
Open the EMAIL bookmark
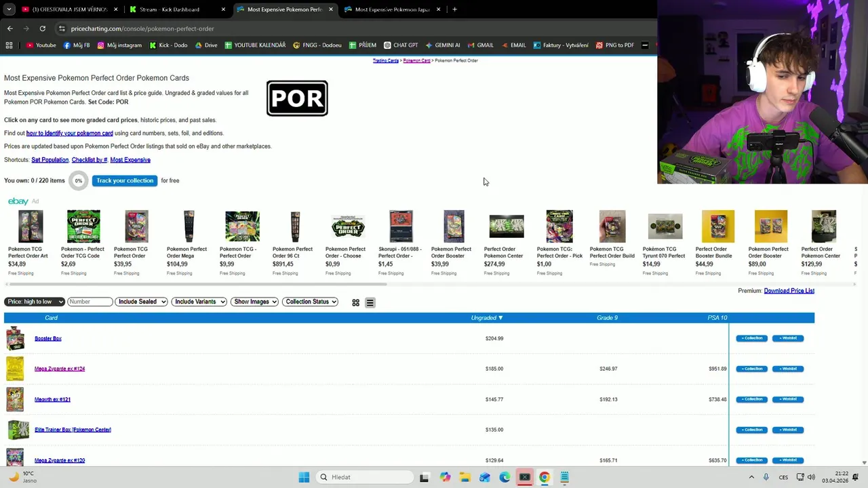(x=513, y=45)
